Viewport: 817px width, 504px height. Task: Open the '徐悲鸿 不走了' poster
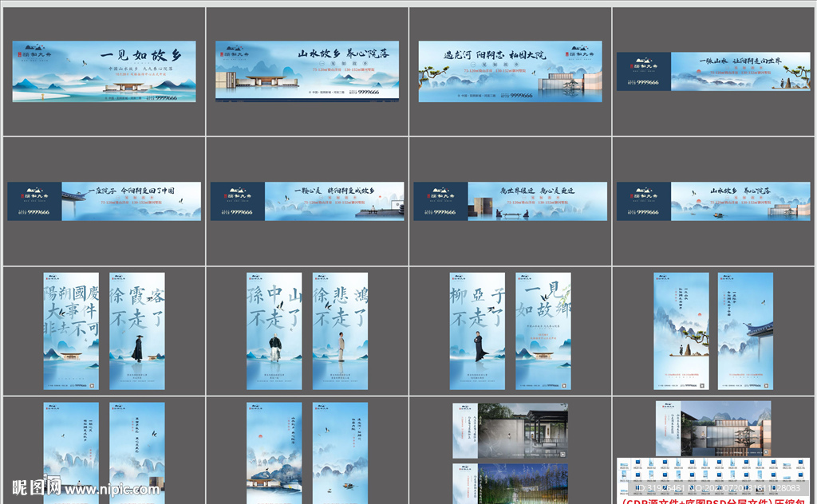pyautogui.click(x=340, y=331)
